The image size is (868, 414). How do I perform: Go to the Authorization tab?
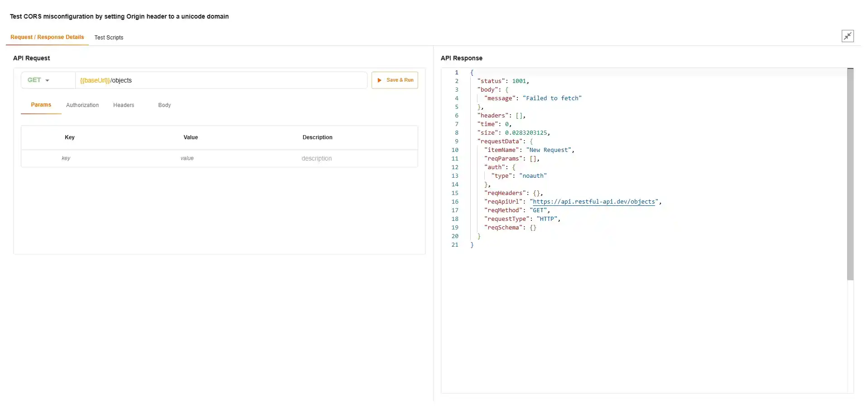(x=82, y=105)
